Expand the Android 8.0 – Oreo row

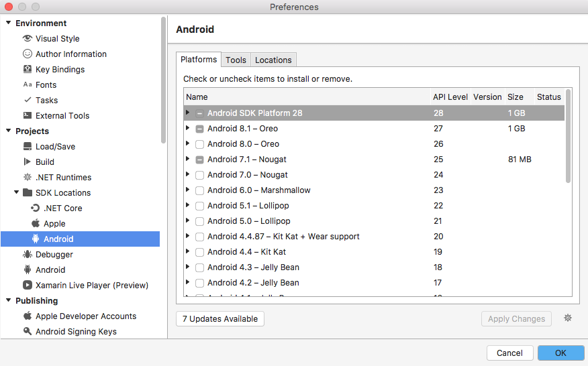[x=187, y=143]
